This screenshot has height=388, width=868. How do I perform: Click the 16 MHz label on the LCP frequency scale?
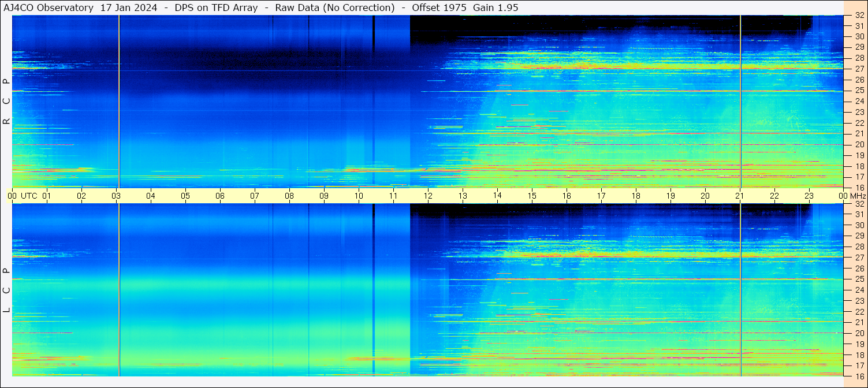[859, 376]
